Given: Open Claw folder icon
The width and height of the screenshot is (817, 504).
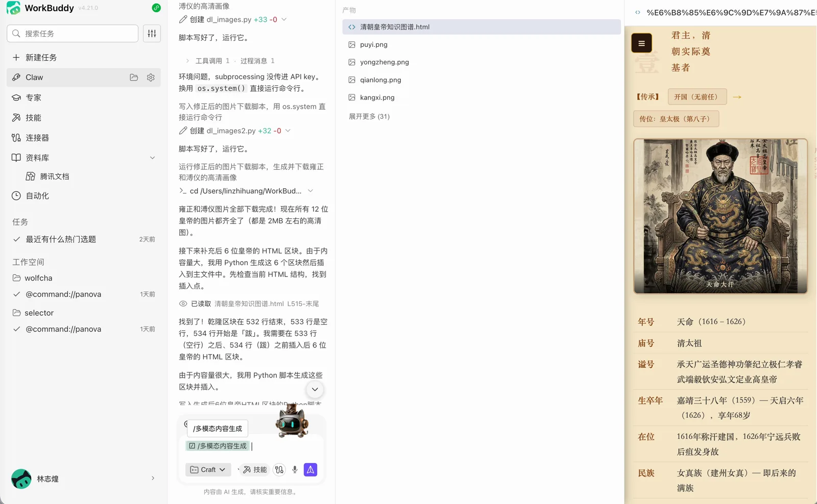Looking at the screenshot, I should (134, 78).
